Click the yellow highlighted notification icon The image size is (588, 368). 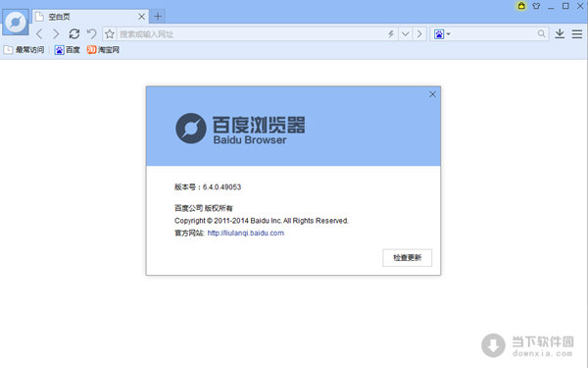(x=521, y=6)
